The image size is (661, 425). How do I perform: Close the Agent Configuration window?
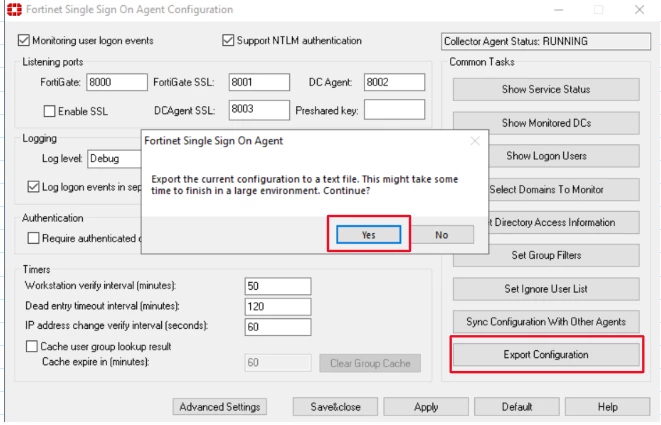coord(639,9)
